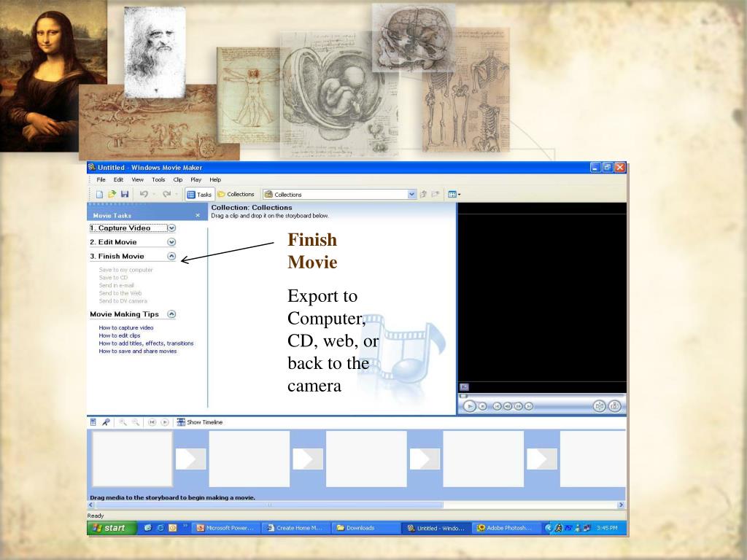Click the preview monitor Stop button
747x560 pixels.
[483, 406]
